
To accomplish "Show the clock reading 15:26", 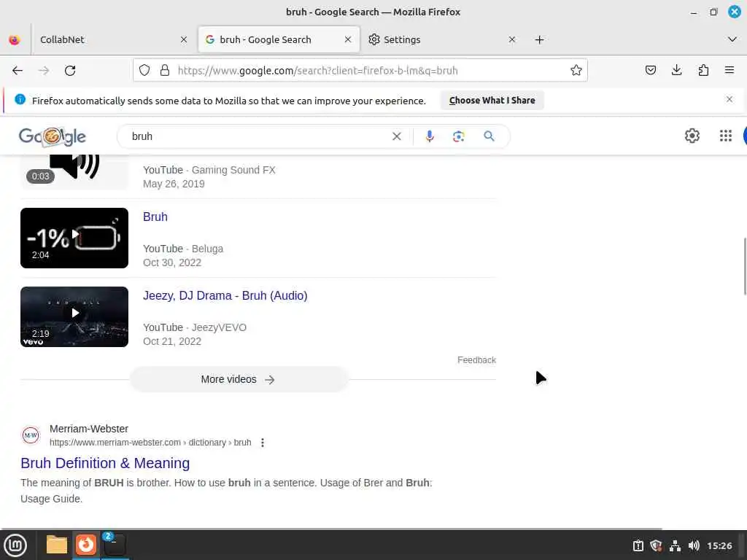I will pos(719,545).
